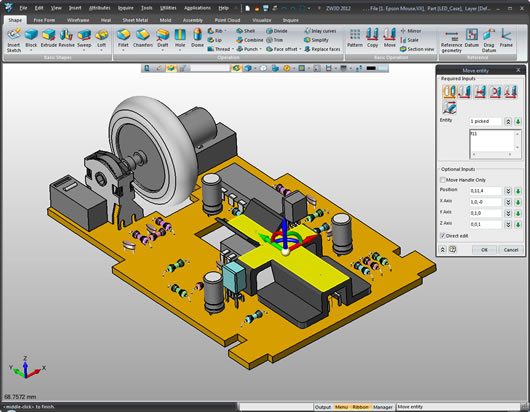Switch to the Sheet Metal tab
The width and height of the screenshot is (530, 412).
[135, 20]
